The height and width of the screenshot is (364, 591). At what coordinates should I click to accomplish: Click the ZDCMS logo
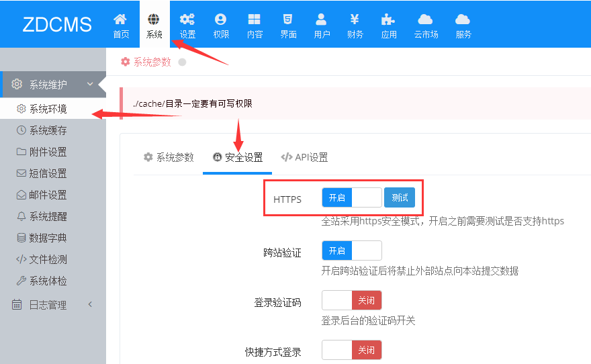point(57,24)
